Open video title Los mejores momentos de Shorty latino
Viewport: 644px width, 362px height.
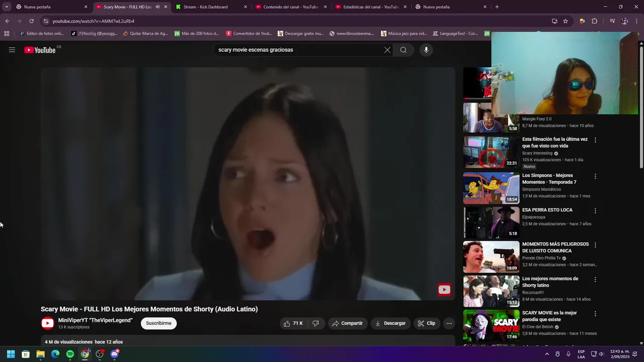(x=550, y=282)
